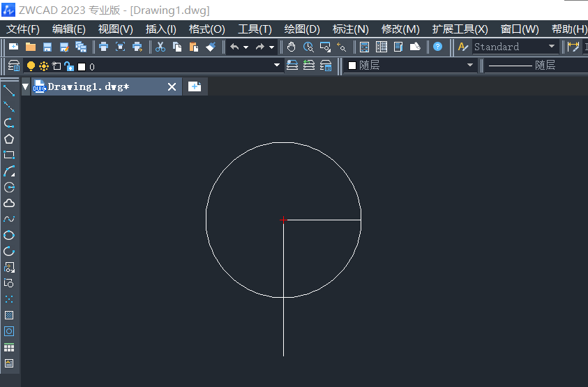Open the Design Center icon

[382, 47]
